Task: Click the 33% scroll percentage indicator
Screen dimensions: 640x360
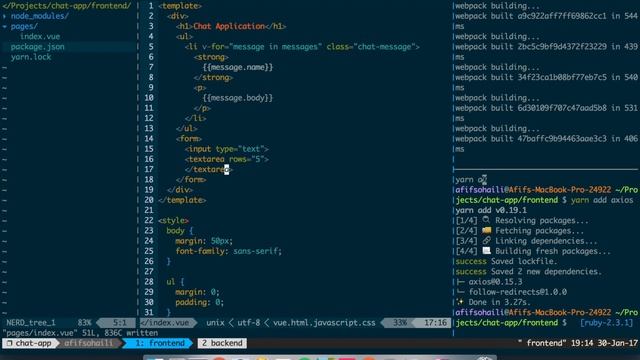Action: [400, 323]
